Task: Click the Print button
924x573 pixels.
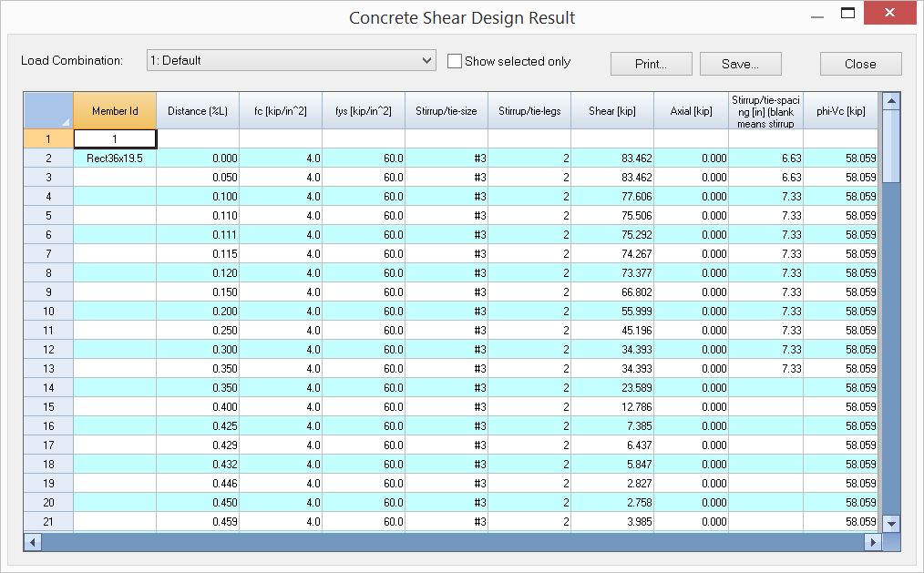Action: [x=650, y=64]
